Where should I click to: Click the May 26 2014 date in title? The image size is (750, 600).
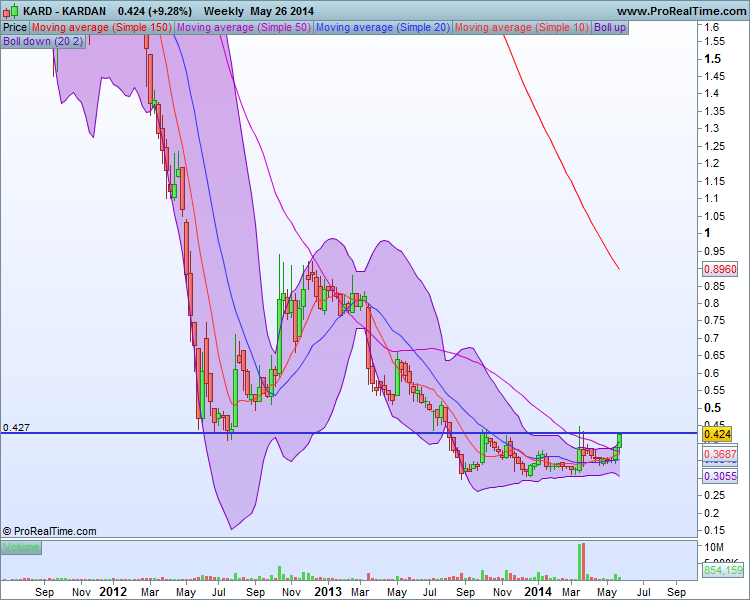click(x=282, y=11)
